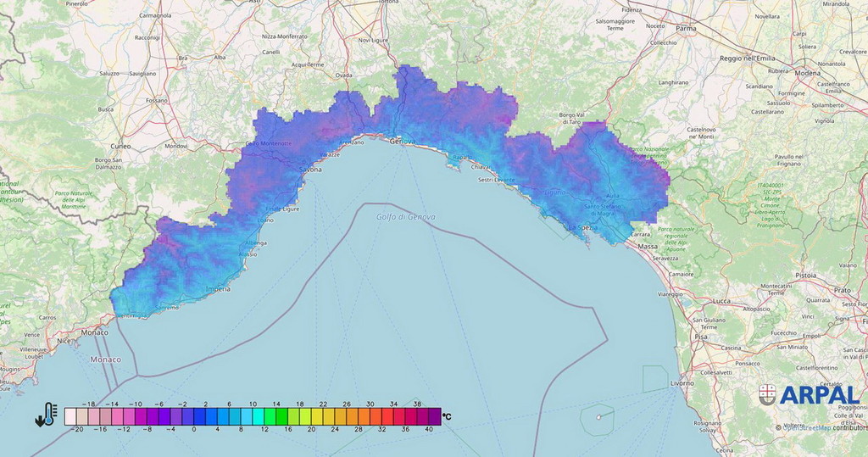Click the Cuneo city label
The height and width of the screenshot is (457, 868).
[117, 145]
